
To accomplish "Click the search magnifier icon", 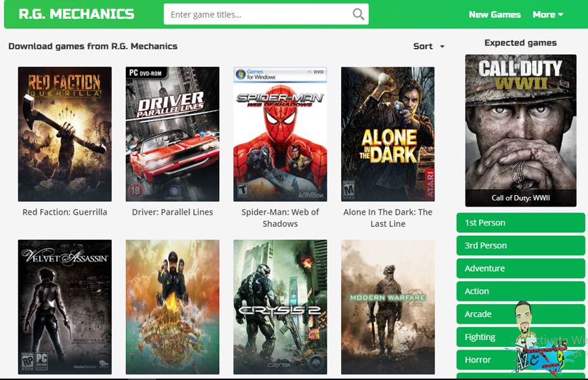I will coord(358,14).
